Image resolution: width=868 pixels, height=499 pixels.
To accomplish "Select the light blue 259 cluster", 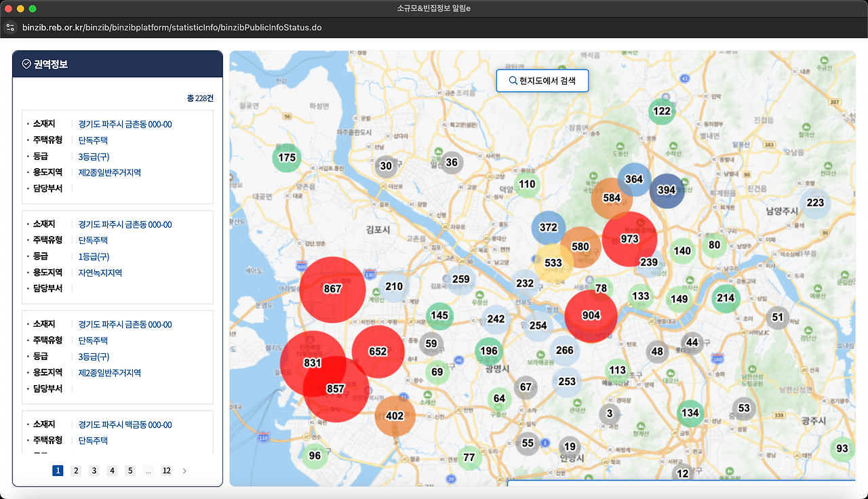I will (460, 279).
